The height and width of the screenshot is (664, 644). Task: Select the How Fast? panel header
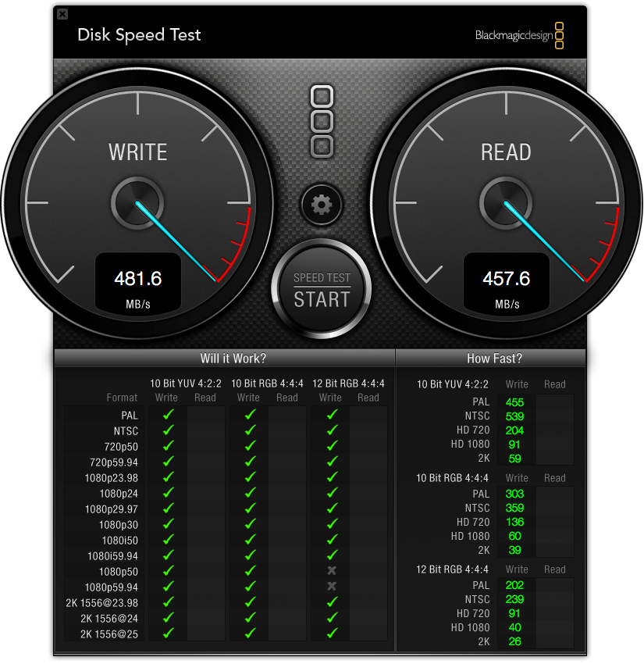coord(494,359)
